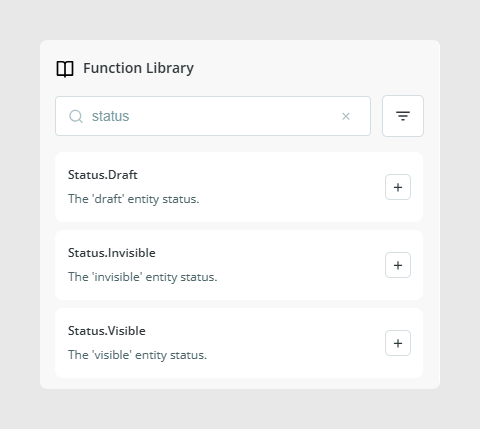This screenshot has height=429, width=480.
Task: Select the Function Library heading text
Action: [138, 68]
